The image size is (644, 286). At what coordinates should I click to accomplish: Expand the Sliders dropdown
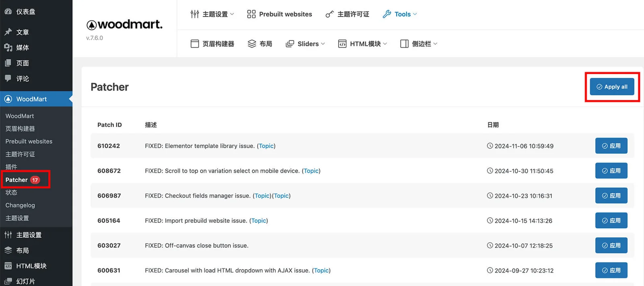click(x=305, y=44)
